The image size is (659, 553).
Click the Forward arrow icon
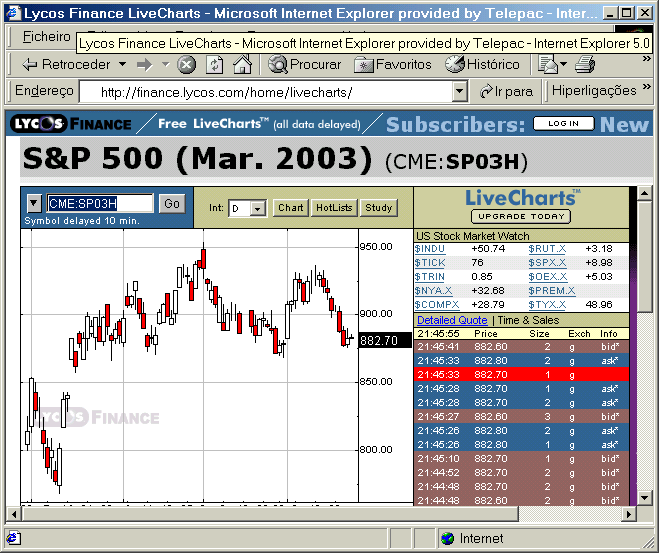tap(145, 65)
